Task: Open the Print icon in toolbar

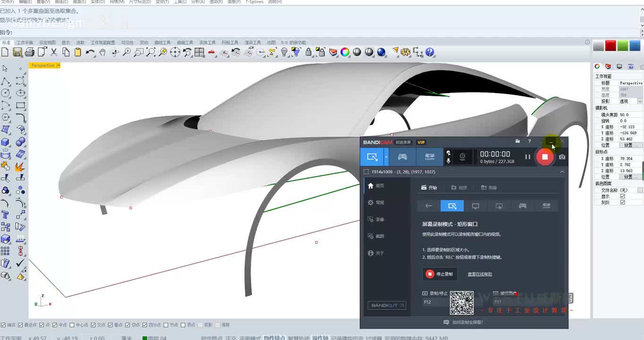Action: pyautogui.click(x=29, y=52)
